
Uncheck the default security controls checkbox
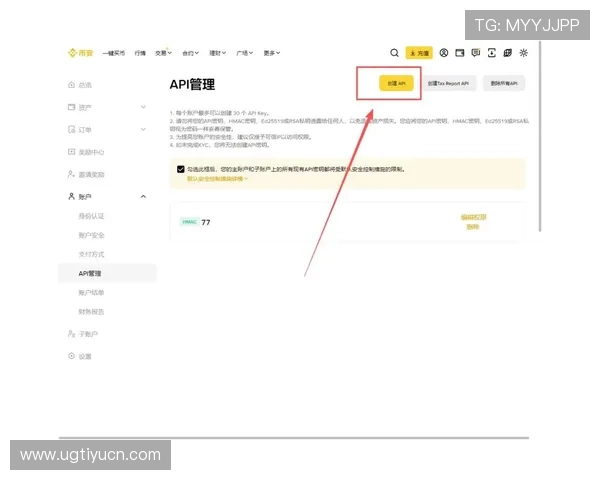[181, 169]
